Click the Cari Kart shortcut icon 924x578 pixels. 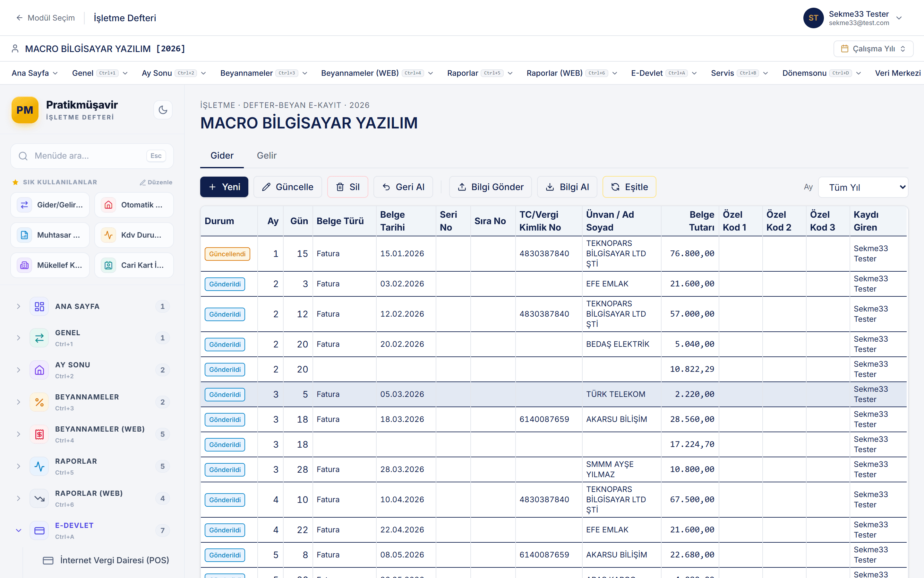click(x=108, y=265)
